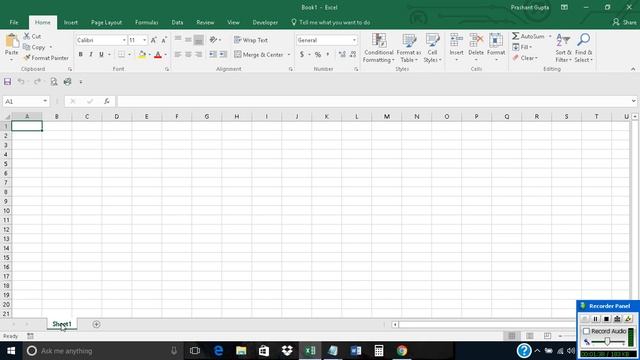Click the Quick Print icon
640x360 pixels.
click(67, 82)
